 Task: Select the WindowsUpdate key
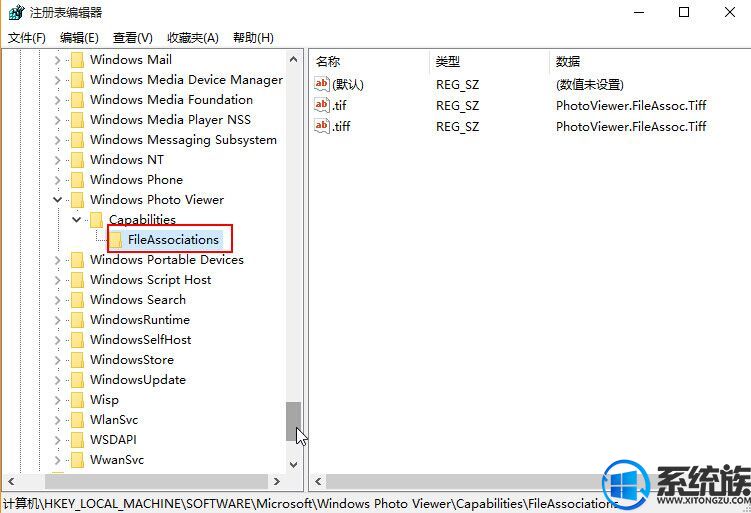138,380
